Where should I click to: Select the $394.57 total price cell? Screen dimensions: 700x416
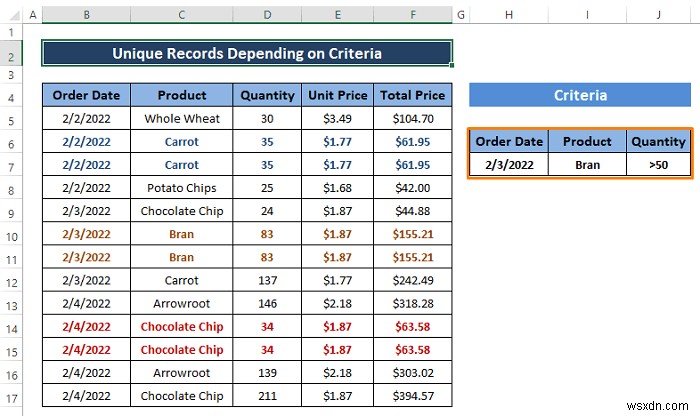(412, 396)
